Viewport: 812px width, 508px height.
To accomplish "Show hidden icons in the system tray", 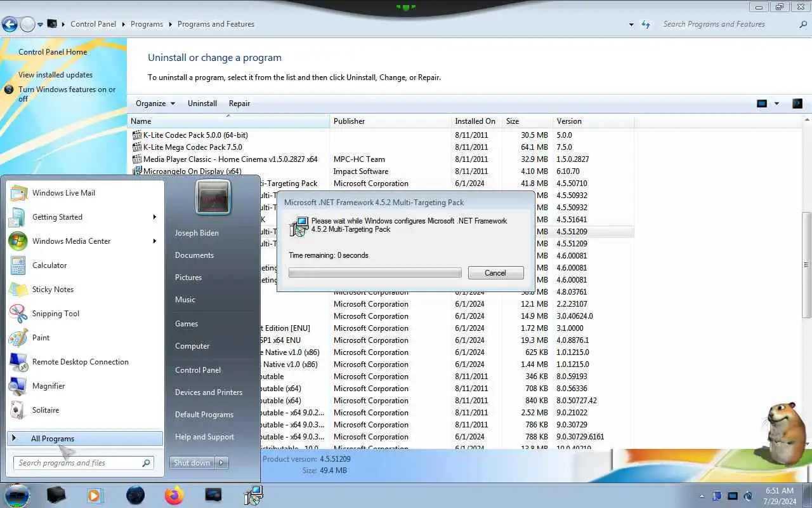I will (x=702, y=496).
